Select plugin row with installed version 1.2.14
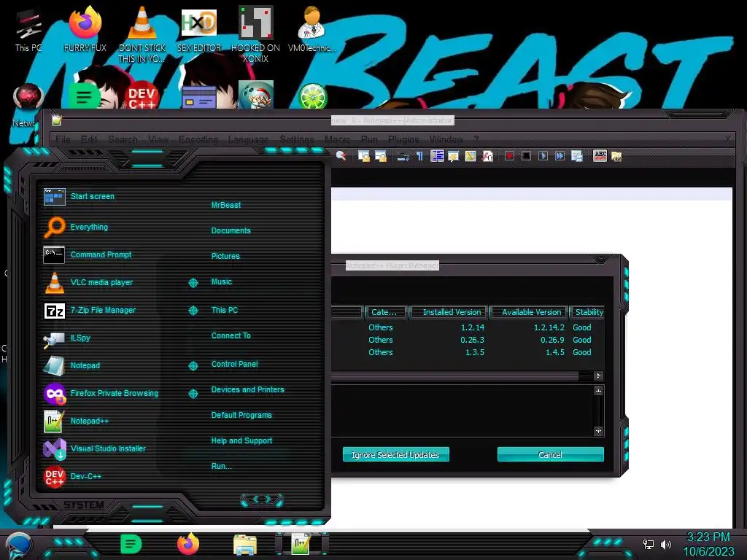 click(468, 327)
